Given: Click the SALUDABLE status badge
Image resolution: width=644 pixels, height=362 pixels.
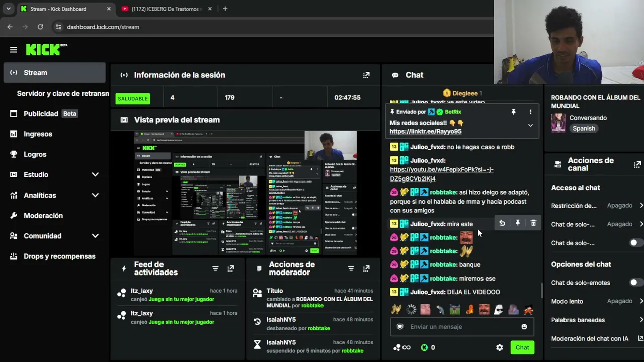Looking at the screenshot, I should point(133,98).
